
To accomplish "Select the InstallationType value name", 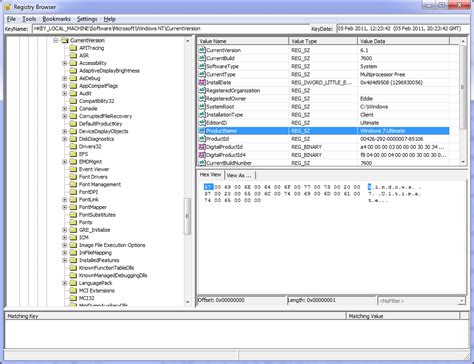I will point(224,115).
